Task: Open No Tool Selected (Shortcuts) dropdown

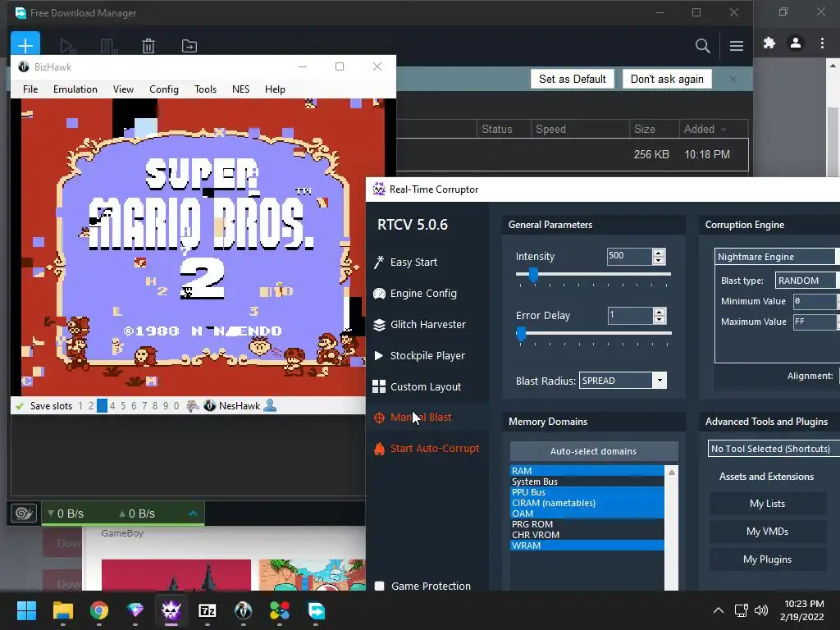Action: [x=774, y=449]
